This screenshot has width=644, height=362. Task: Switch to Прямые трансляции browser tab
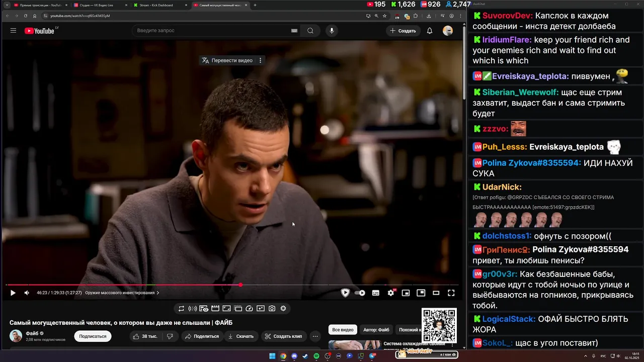(40, 5)
